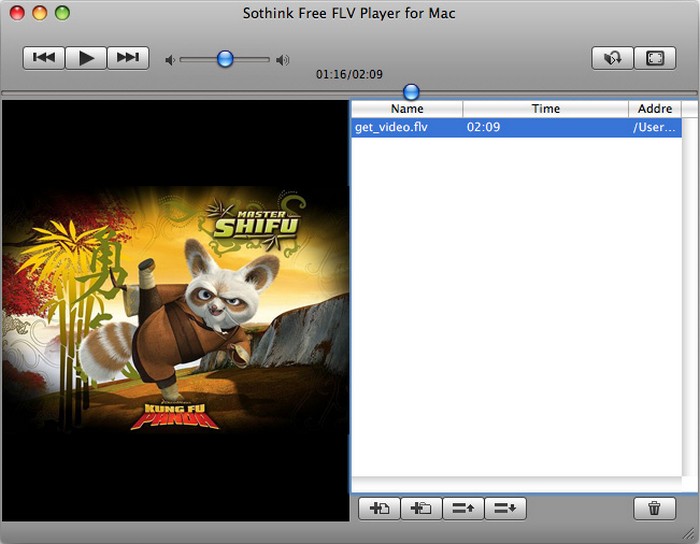Skip to the previous track

[44, 58]
